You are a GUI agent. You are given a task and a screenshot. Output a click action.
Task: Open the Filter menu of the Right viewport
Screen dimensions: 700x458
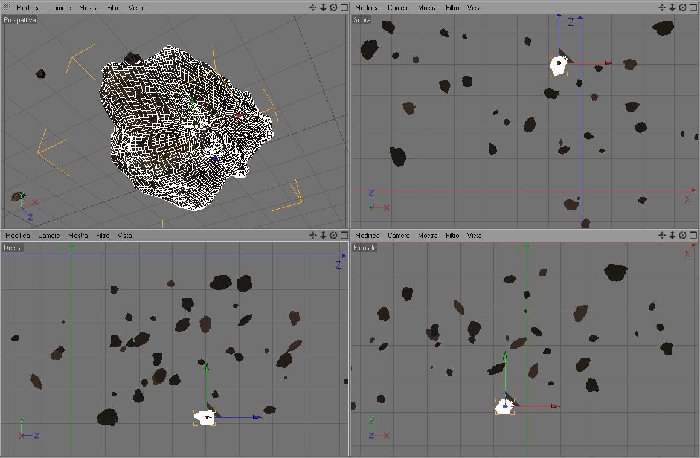click(x=103, y=235)
